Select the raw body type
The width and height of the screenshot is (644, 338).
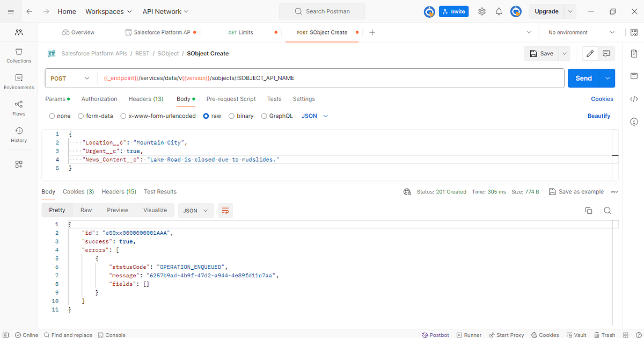[212, 116]
